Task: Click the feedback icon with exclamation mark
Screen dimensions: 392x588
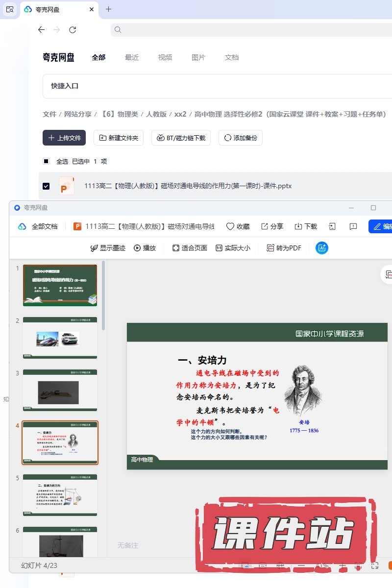Action: pyautogui.click(x=353, y=226)
